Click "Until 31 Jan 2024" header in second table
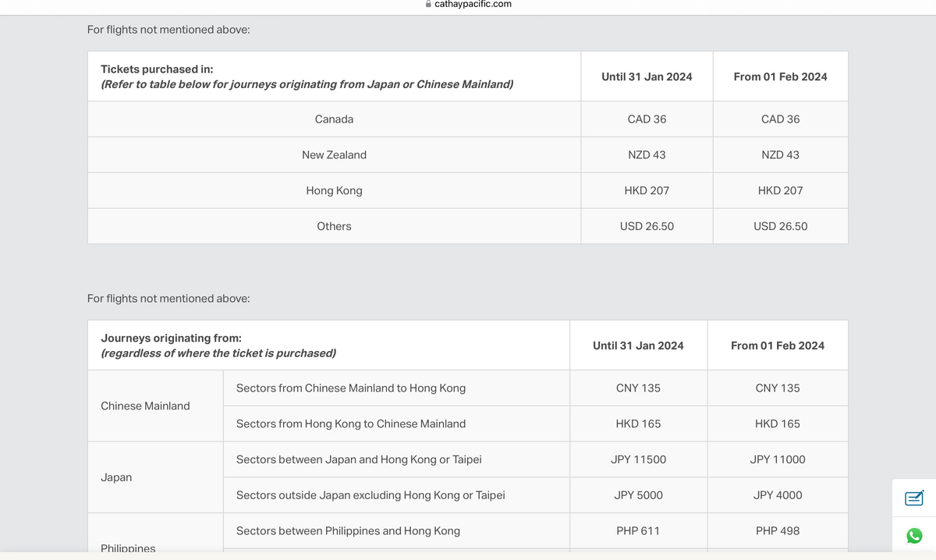The width and height of the screenshot is (936, 560). coord(638,346)
